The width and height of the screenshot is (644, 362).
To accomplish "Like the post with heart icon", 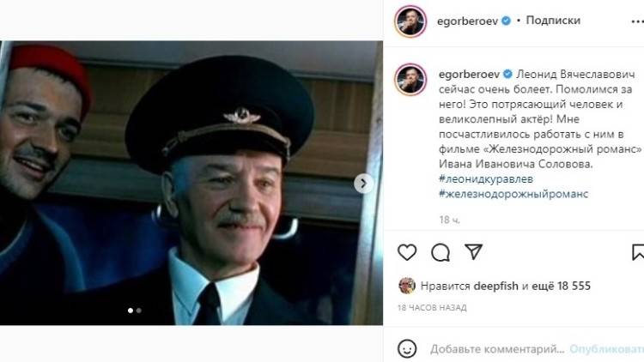I will coord(407,252).
